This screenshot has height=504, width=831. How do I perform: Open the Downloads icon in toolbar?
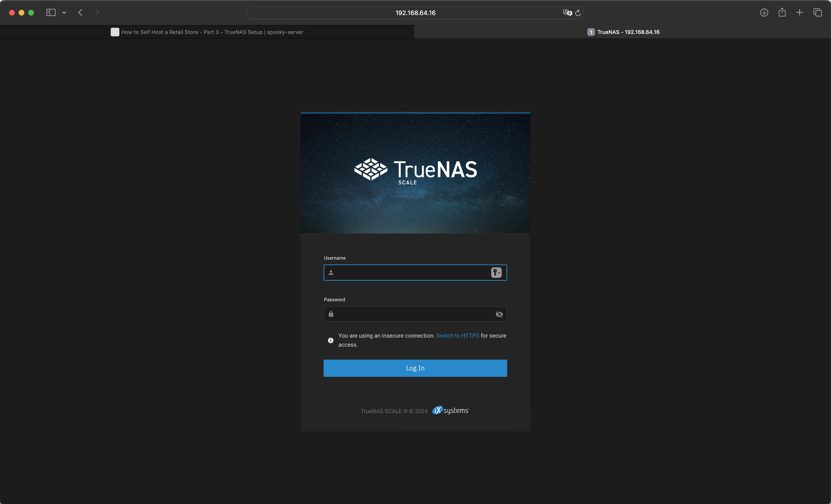[x=764, y=12]
